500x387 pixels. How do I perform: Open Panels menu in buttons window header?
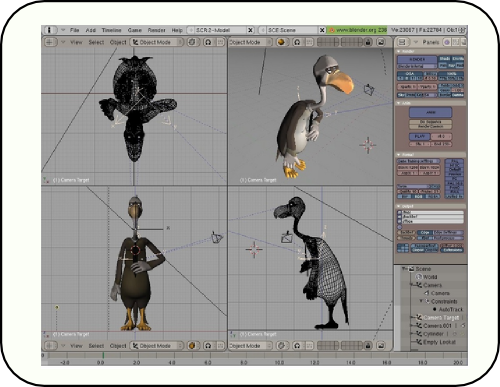pyautogui.click(x=431, y=42)
